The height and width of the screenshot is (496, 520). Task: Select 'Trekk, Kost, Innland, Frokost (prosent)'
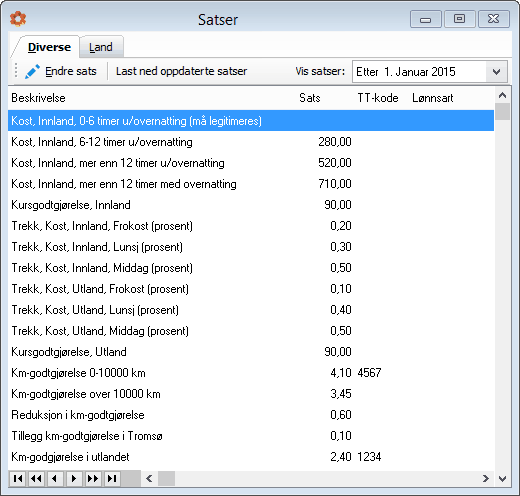251,226
